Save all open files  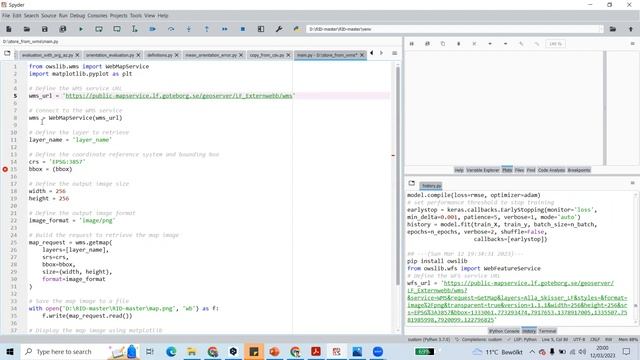[x=62, y=29]
